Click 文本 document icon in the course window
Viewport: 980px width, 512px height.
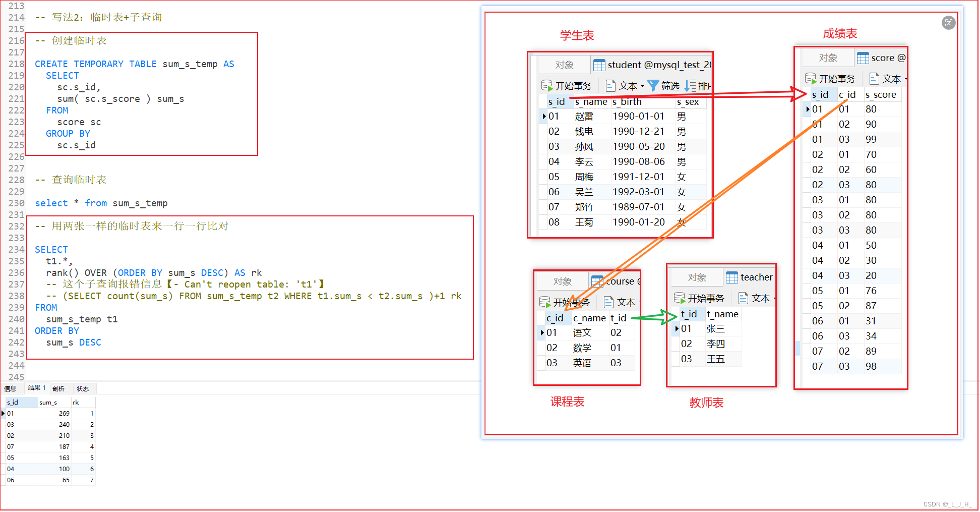[608, 302]
